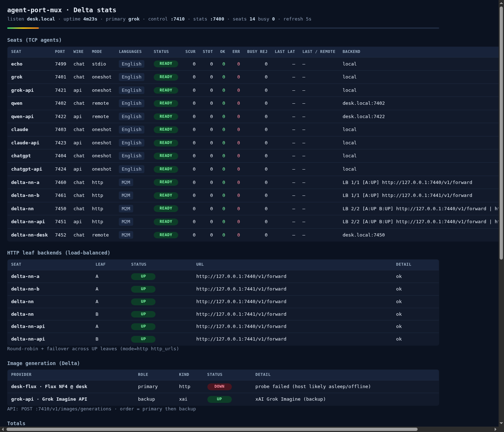Click the UP badge for Grok Imagine API
Viewport: 504px width, 432px height.
(x=219, y=399)
